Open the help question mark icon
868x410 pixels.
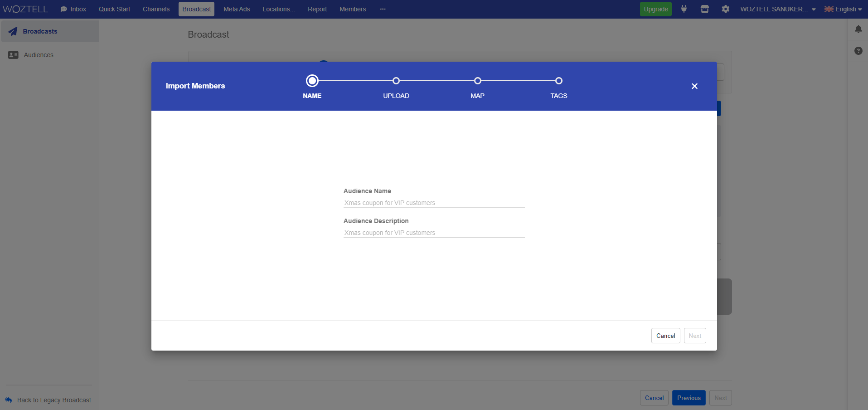(858, 51)
